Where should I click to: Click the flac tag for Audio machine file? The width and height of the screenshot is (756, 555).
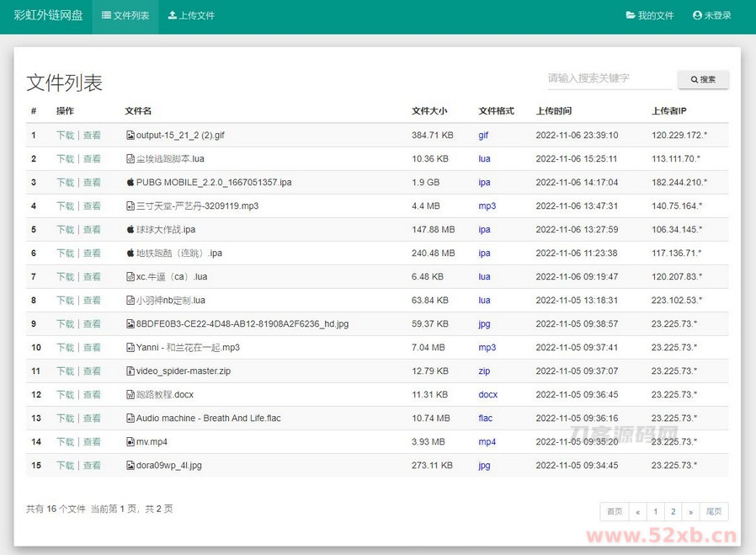[x=485, y=418]
